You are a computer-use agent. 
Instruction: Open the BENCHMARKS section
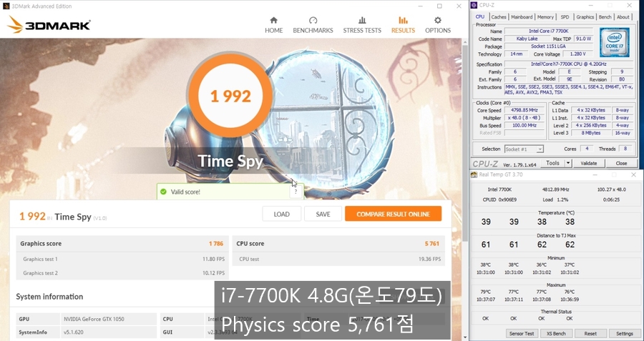pos(313,25)
